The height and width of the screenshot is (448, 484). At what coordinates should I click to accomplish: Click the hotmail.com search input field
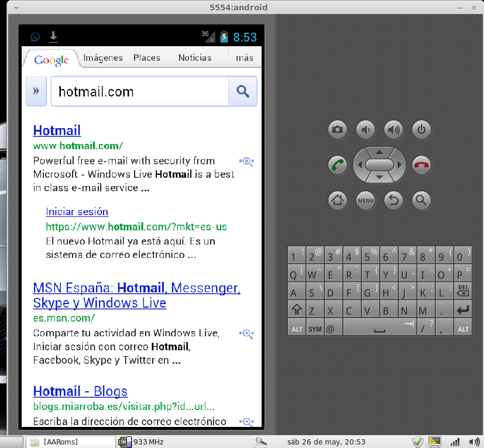pyautogui.click(x=139, y=91)
